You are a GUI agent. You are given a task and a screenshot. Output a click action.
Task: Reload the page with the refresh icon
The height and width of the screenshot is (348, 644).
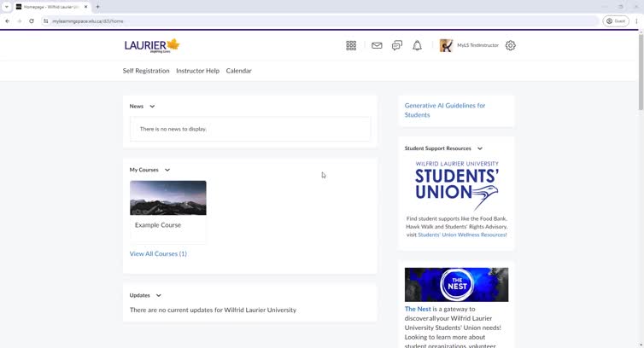click(32, 21)
